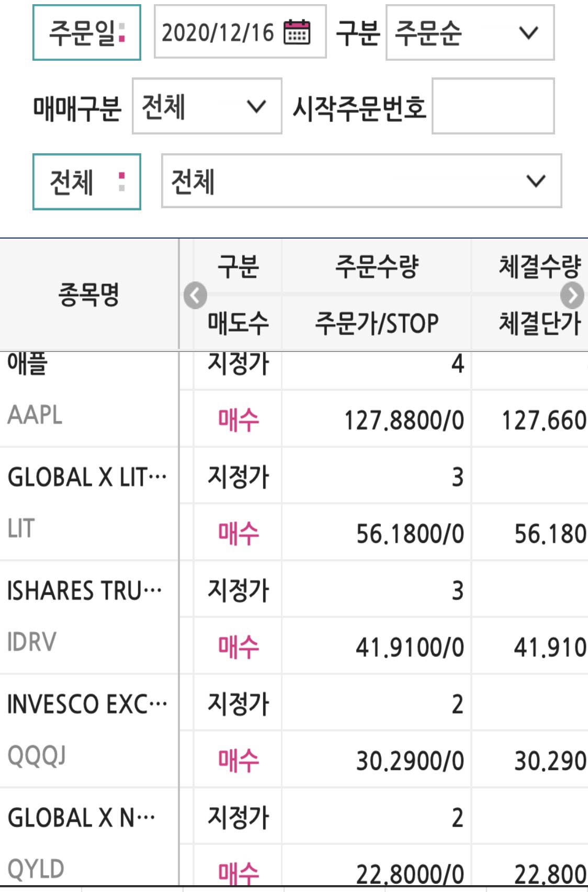Click the 매수 label on the AAPL row

coord(237,419)
